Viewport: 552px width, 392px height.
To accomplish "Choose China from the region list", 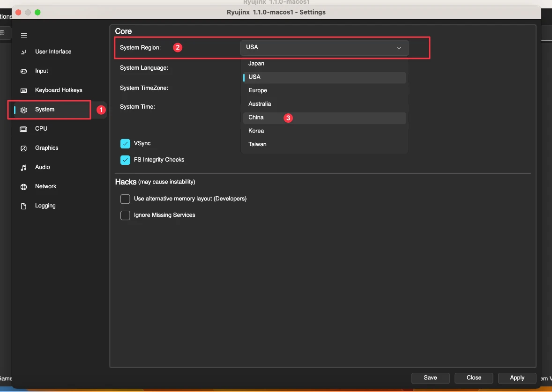I will point(324,118).
